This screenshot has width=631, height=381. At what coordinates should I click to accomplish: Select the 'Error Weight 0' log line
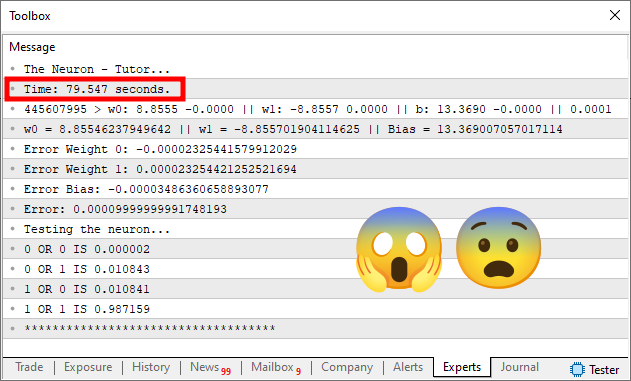click(x=316, y=149)
